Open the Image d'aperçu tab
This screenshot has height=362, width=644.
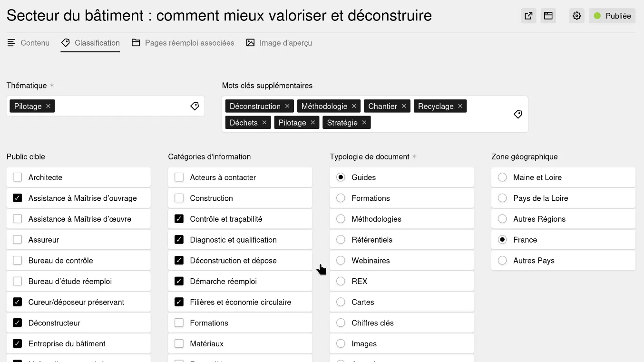point(279,42)
